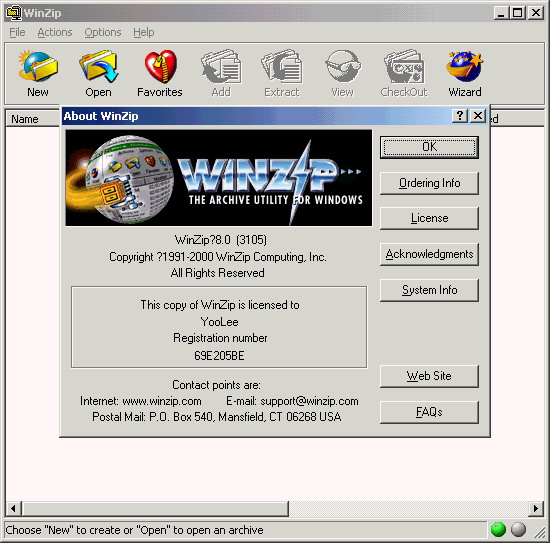Confirm the dialog with OK
This screenshot has width=550, height=543.
(429, 147)
